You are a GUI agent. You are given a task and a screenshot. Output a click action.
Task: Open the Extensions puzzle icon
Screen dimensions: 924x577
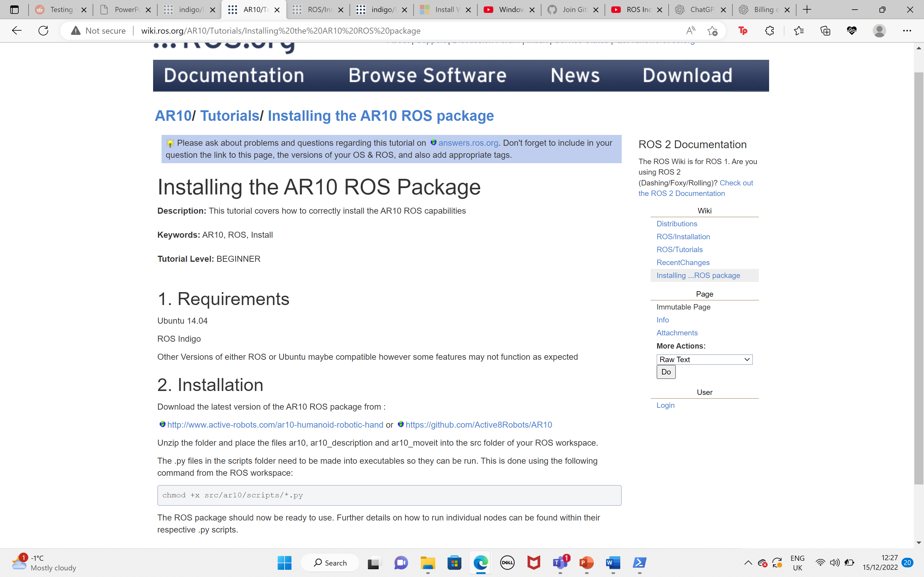coord(769,31)
